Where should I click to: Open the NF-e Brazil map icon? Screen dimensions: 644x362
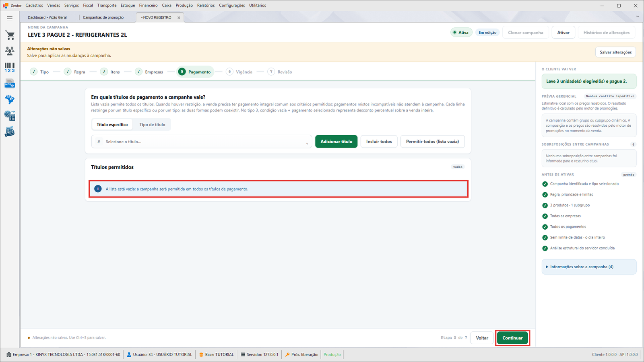[x=10, y=99]
